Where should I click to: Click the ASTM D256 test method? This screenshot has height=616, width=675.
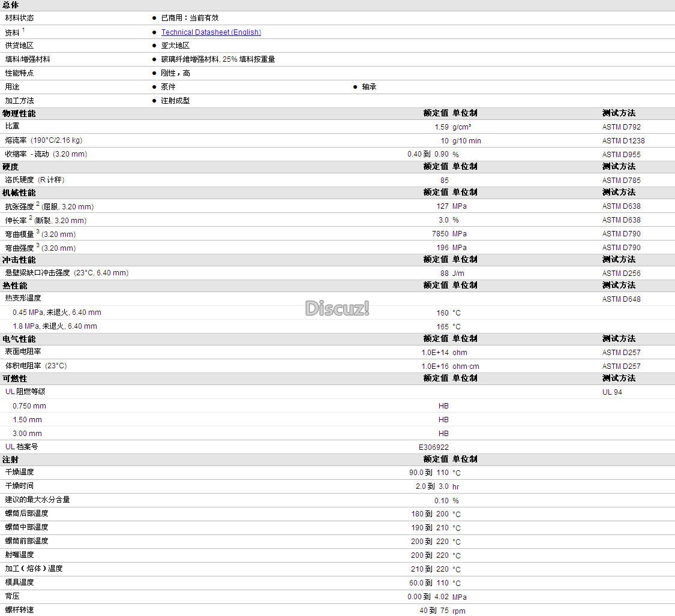click(621, 274)
